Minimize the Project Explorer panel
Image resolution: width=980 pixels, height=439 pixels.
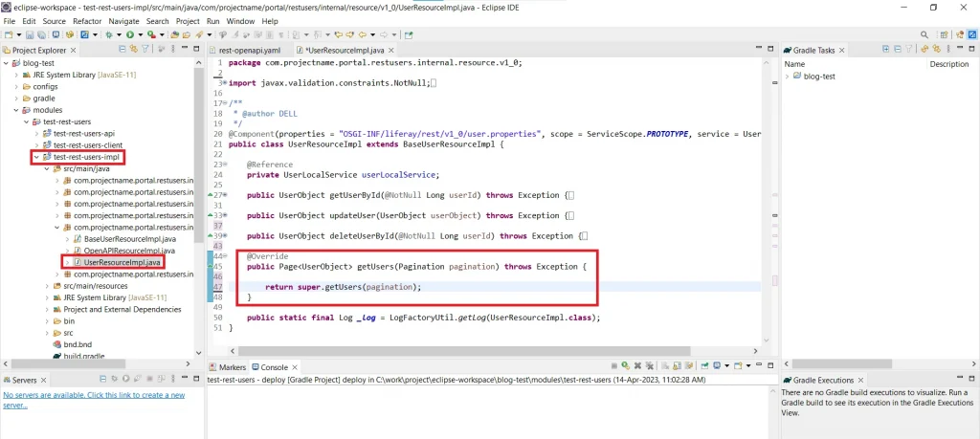point(185,48)
